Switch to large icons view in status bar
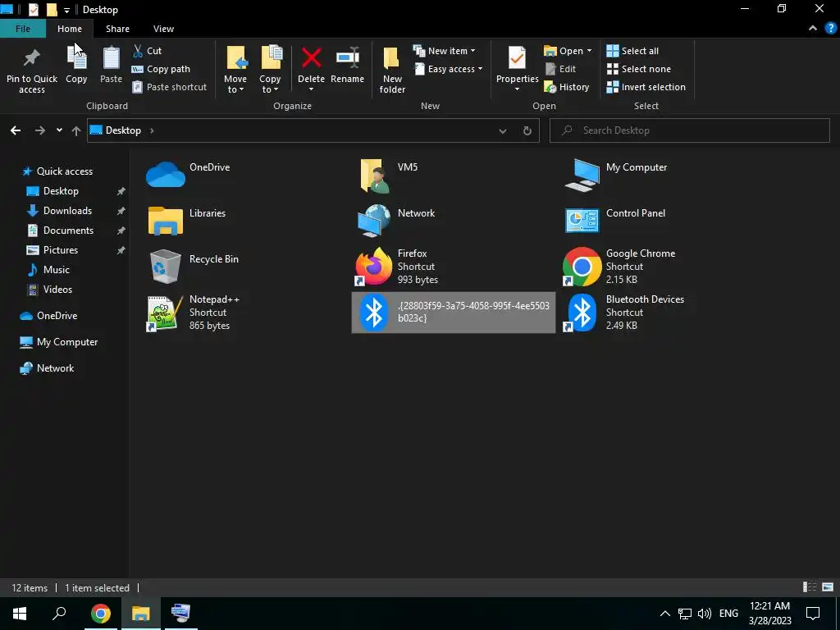This screenshot has height=630, width=840. pos(828,587)
